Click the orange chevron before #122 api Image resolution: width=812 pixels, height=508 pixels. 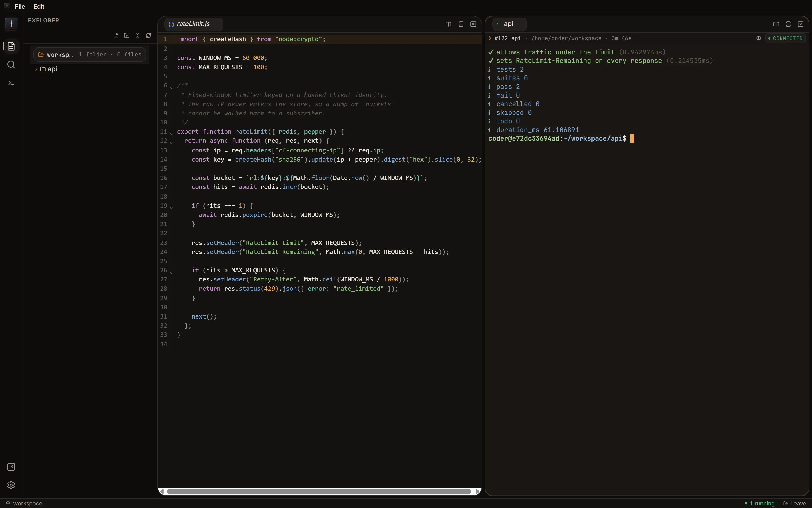(490, 38)
